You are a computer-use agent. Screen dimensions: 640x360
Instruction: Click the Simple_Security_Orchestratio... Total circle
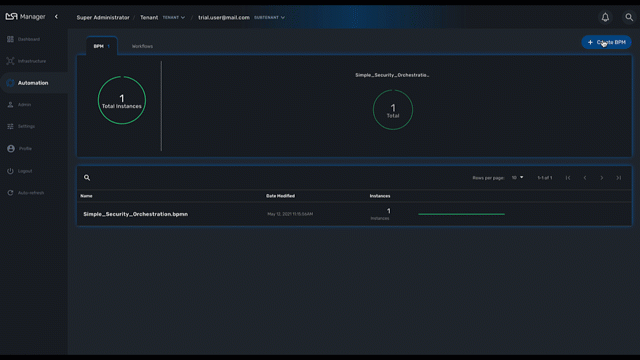(393, 110)
